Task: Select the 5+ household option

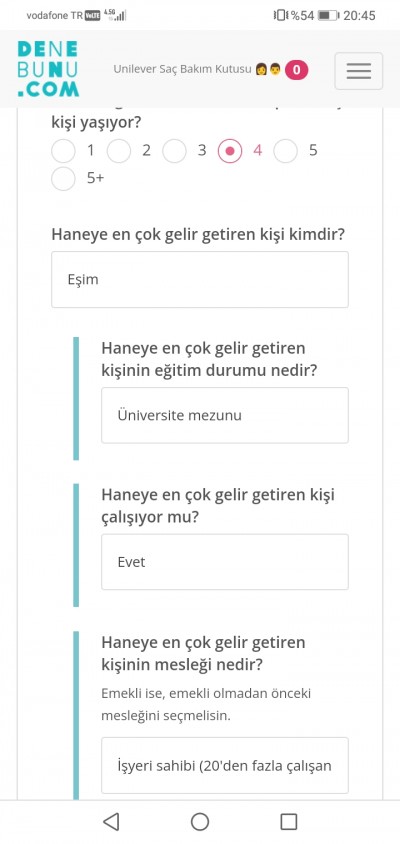Action: pyautogui.click(x=64, y=179)
